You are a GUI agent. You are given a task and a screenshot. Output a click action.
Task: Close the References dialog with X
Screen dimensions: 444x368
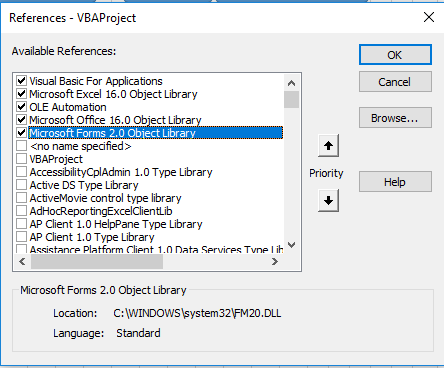tap(429, 17)
